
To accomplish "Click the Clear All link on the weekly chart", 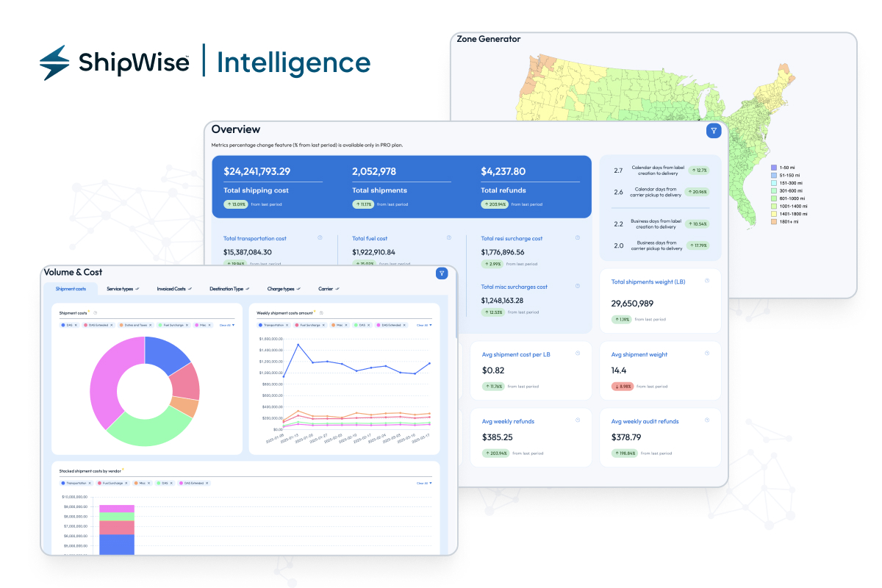I will click(x=422, y=323).
